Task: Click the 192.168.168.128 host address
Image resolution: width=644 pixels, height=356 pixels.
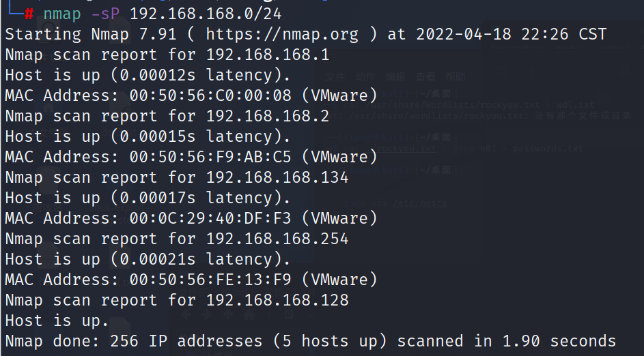Action: tap(277, 300)
